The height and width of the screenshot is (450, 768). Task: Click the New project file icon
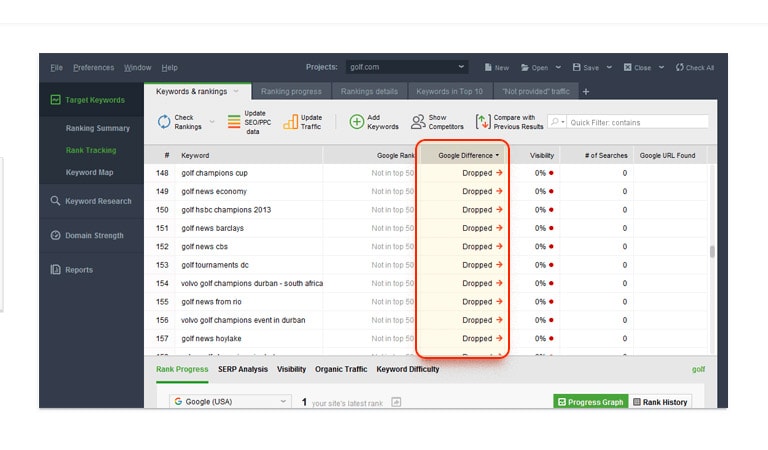488,67
